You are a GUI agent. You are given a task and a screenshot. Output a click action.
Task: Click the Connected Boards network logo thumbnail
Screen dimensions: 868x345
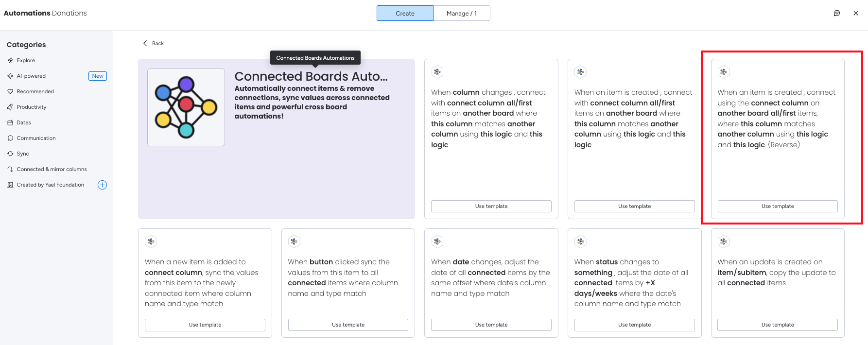click(x=186, y=107)
